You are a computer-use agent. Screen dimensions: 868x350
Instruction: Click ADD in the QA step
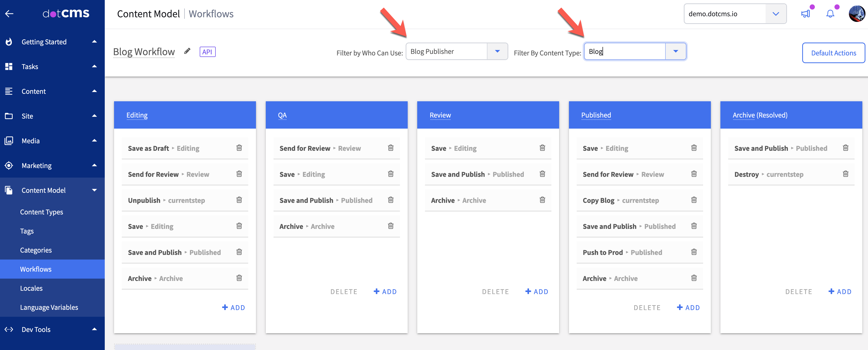(385, 291)
